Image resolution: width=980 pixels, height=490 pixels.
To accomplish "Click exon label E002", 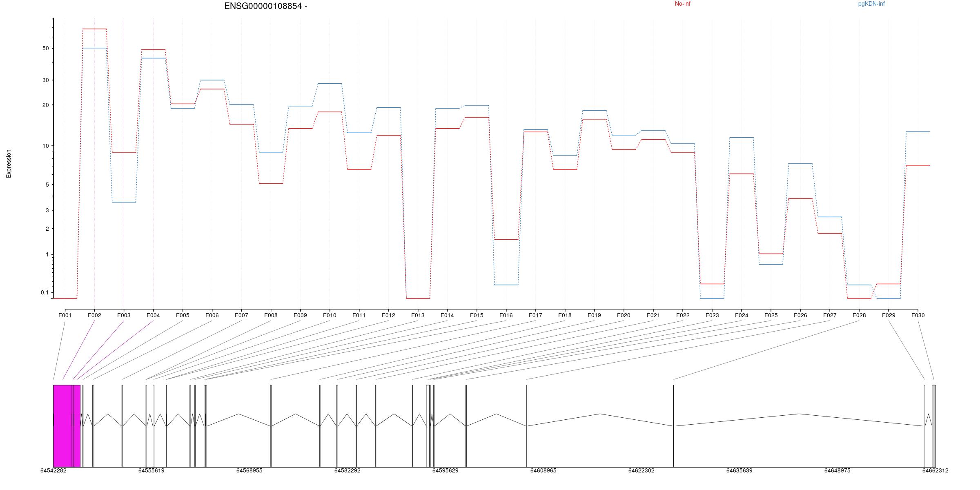I will tap(94, 315).
